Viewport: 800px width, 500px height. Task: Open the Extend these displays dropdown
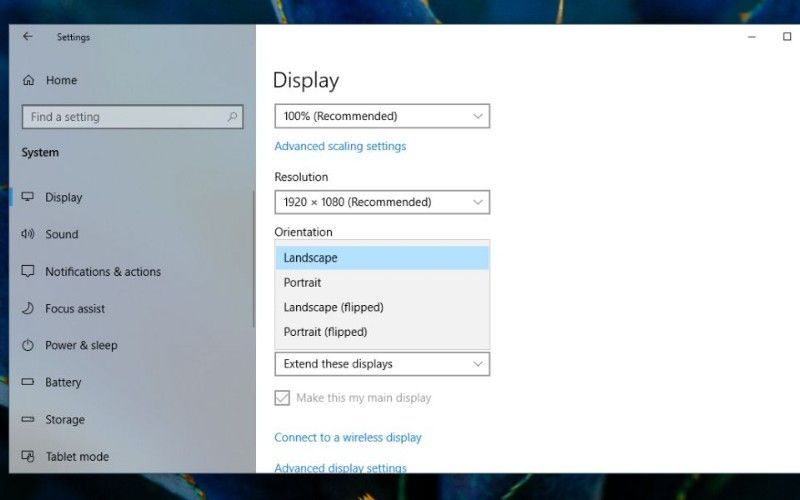(382, 364)
